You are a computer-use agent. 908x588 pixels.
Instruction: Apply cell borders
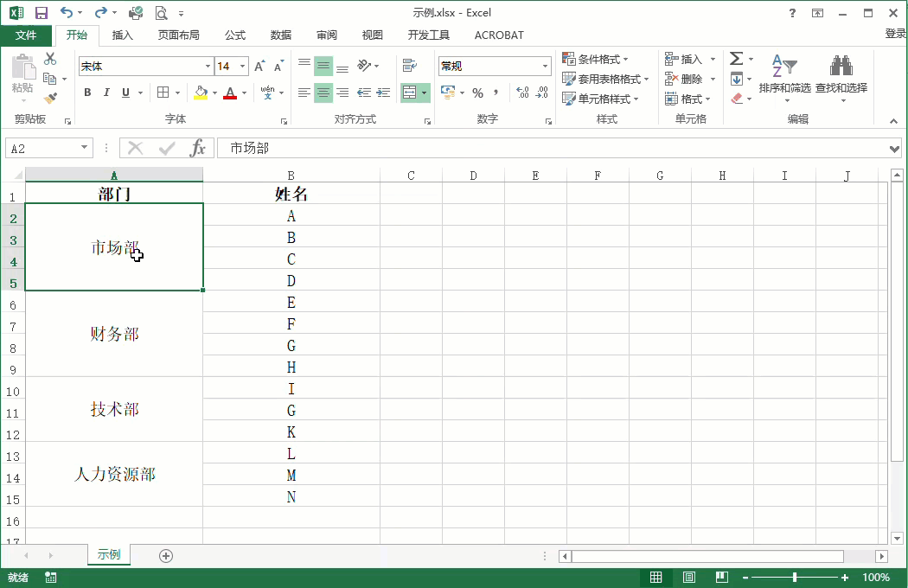click(163, 93)
